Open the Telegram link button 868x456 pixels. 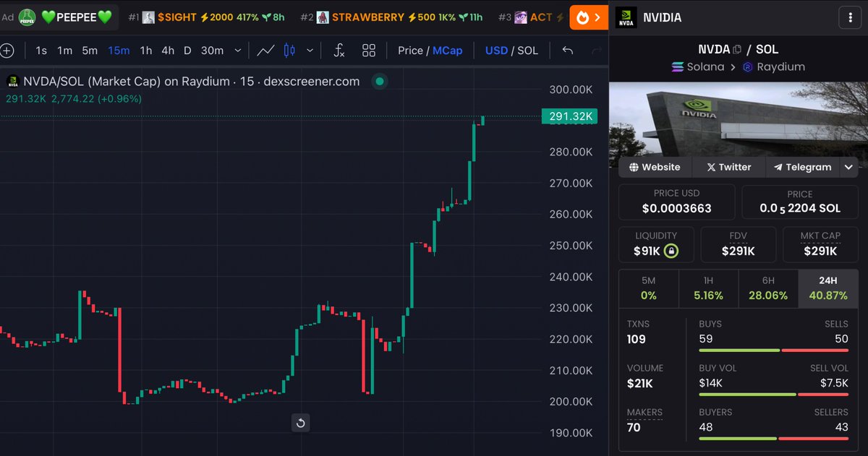coord(802,167)
